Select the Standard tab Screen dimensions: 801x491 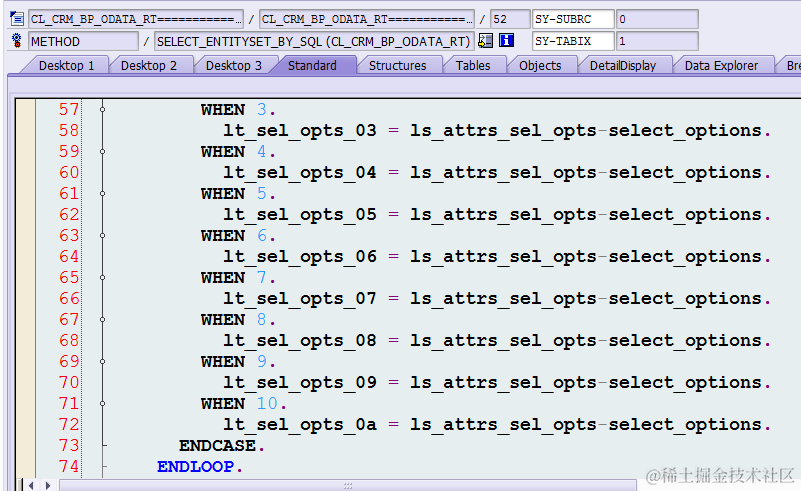[312, 65]
